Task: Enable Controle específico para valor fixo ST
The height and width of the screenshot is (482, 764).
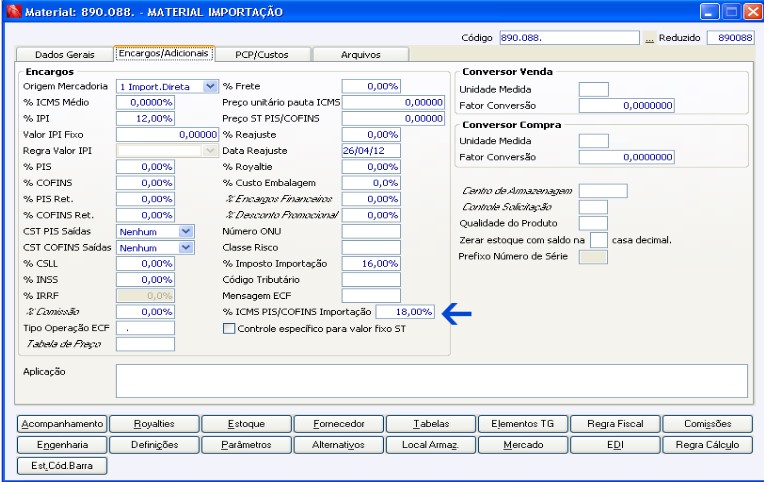Action: click(229, 328)
